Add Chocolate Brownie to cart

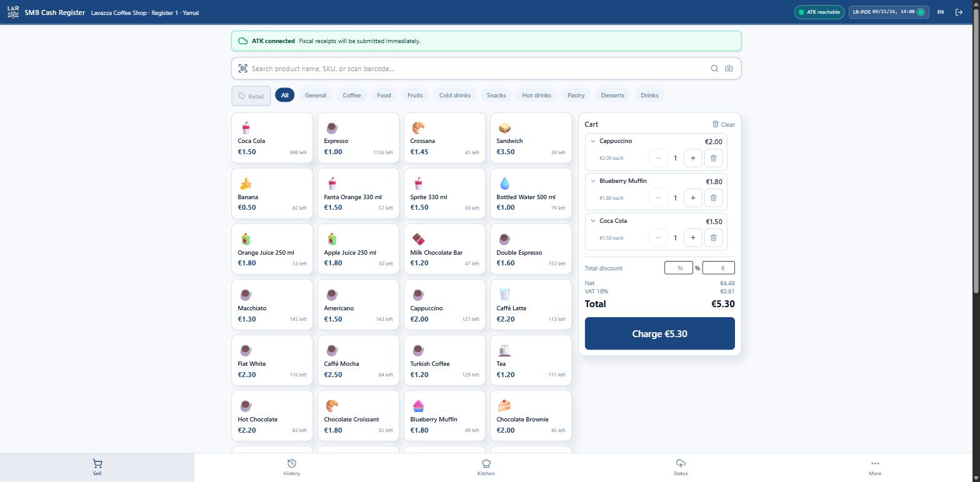tap(531, 416)
